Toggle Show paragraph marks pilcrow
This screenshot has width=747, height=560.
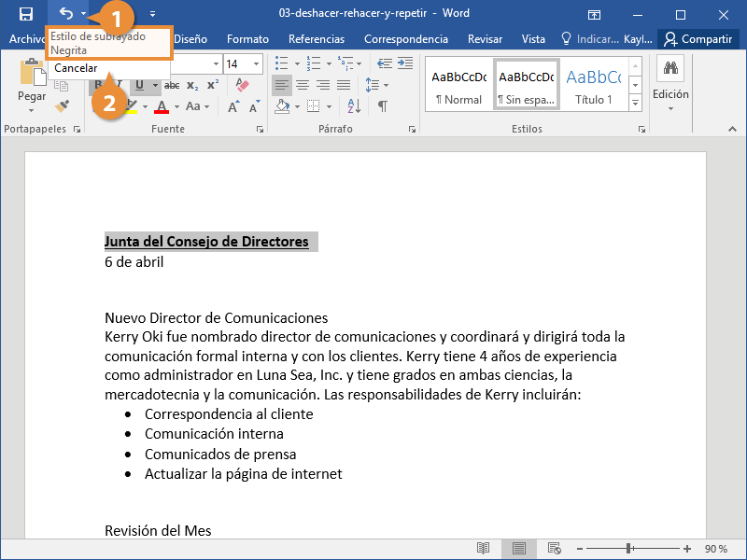[382, 106]
